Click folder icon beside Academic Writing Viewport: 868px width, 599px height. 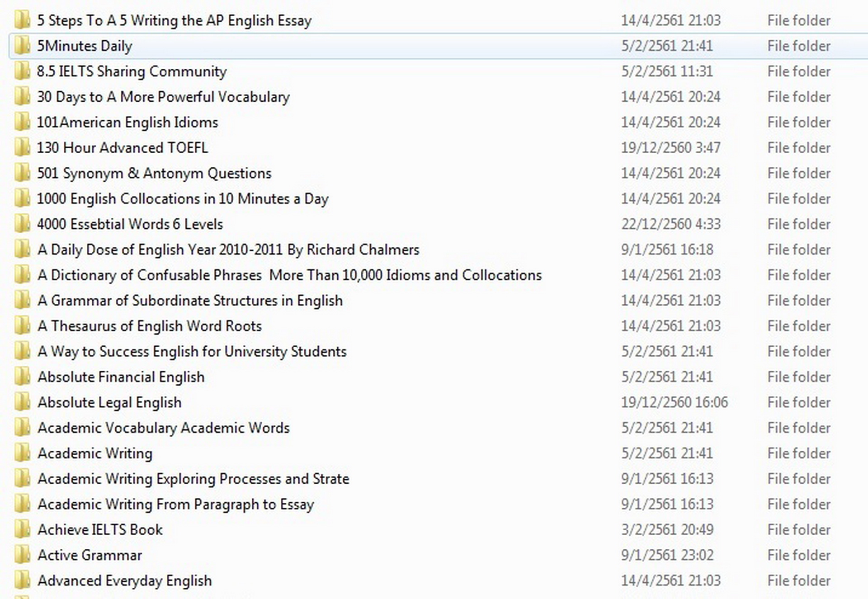click(22, 453)
